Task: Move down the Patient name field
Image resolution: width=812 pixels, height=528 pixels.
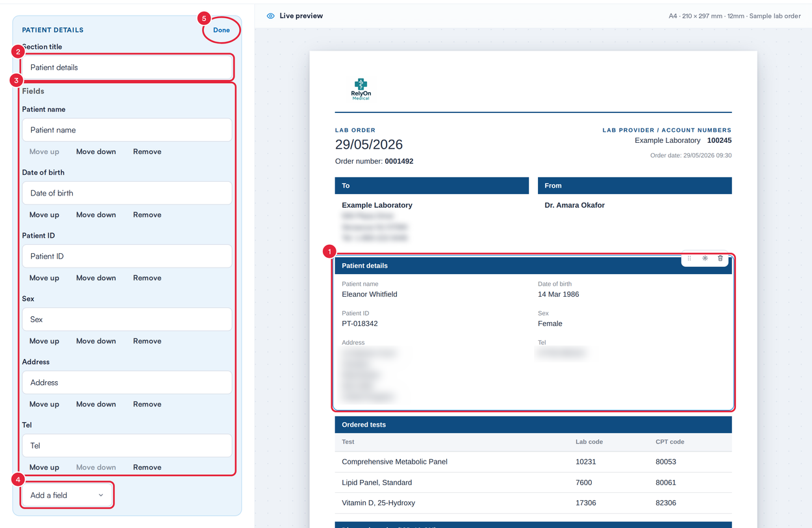Action: click(x=96, y=151)
